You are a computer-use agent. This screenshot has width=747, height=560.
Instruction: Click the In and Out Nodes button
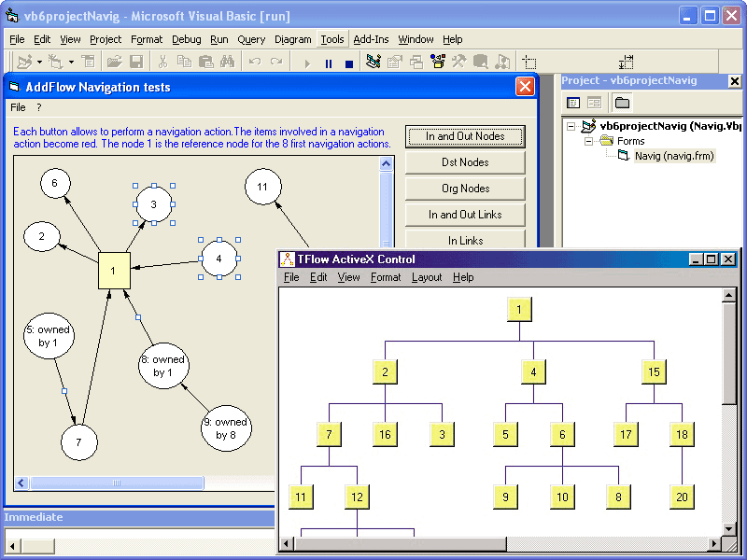(465, 136)
